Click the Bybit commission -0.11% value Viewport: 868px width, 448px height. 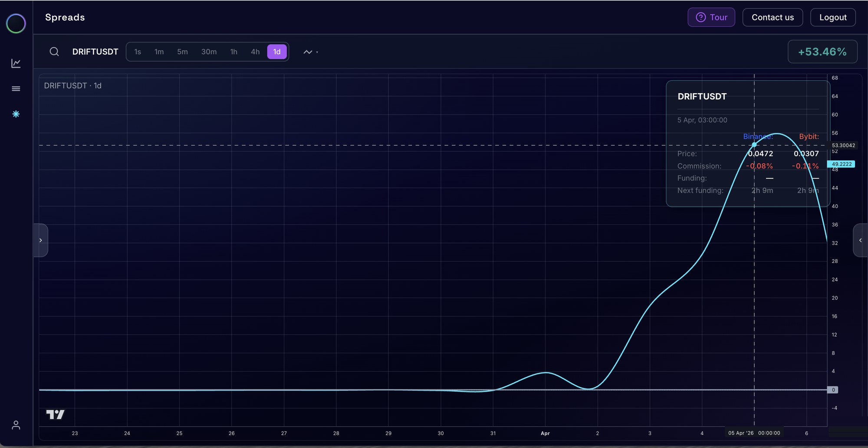[806, 166]
